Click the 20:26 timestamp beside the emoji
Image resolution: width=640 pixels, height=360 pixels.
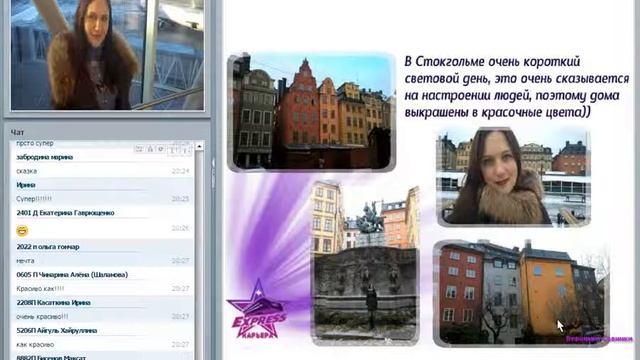pyautogui.click(x=180, y=229)
